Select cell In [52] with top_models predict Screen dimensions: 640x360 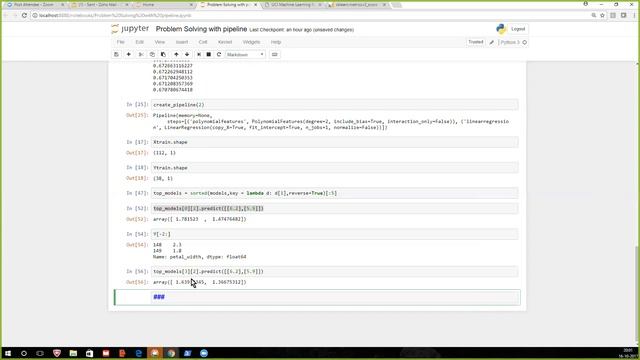335,208
